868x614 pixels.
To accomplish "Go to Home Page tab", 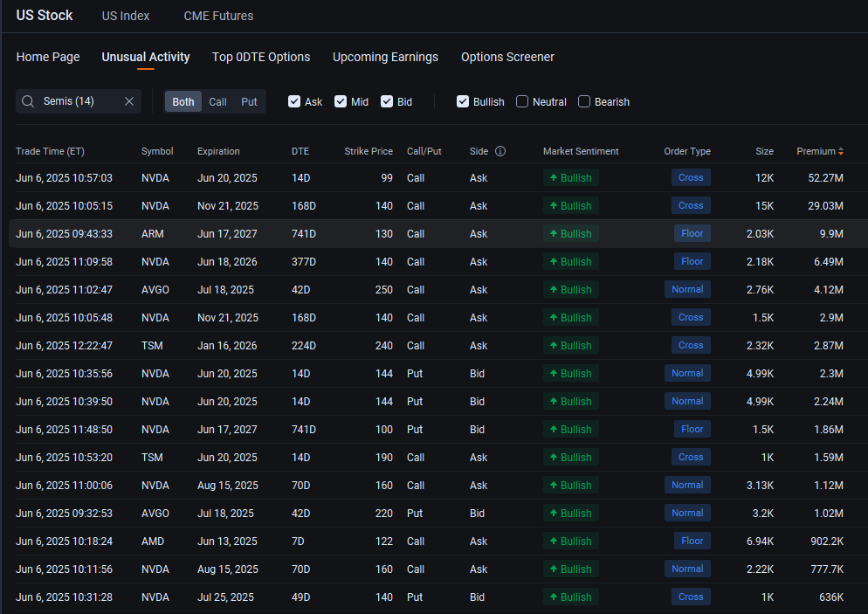I will 48,57.
